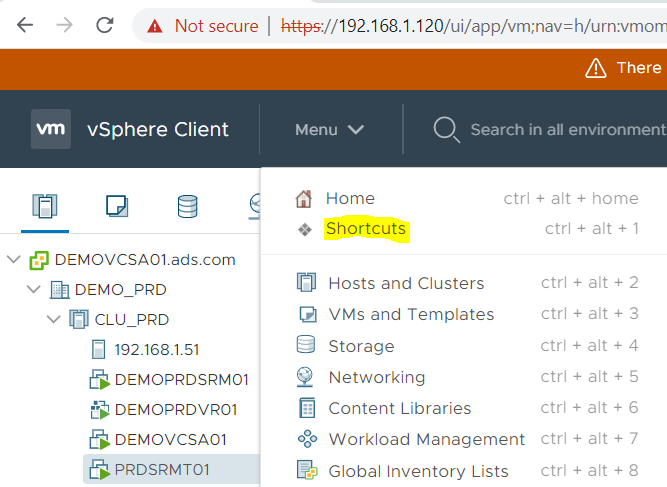Open Storage from the menu

tap(361, 346)
